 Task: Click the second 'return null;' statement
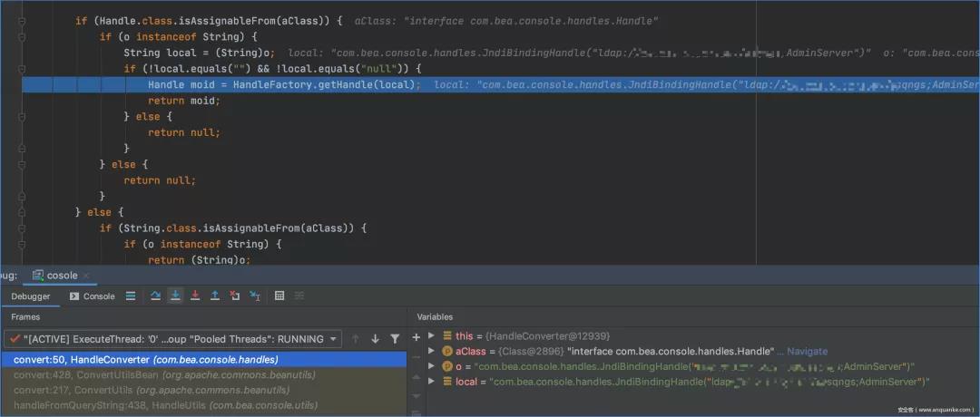click(x=160, y=180)
